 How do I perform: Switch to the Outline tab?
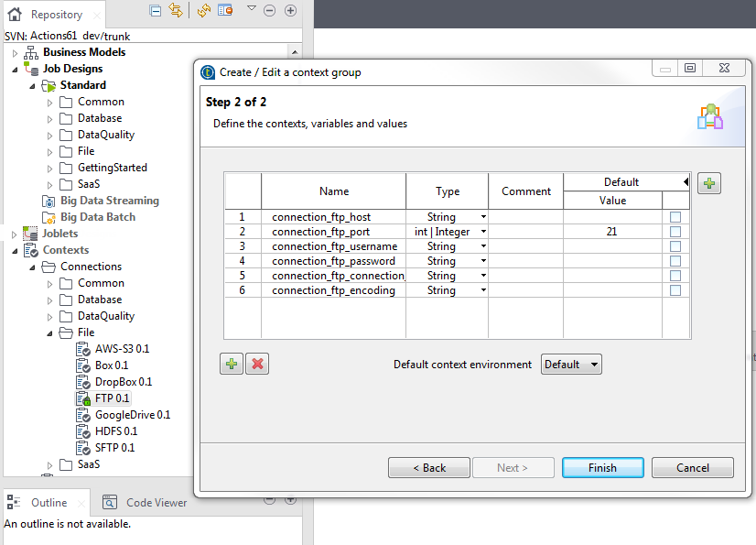pyautogui.click(x=48, y=502)
